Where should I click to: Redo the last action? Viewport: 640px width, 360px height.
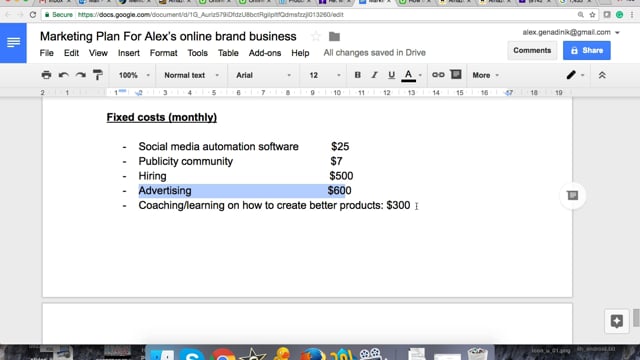click(80, 75)
